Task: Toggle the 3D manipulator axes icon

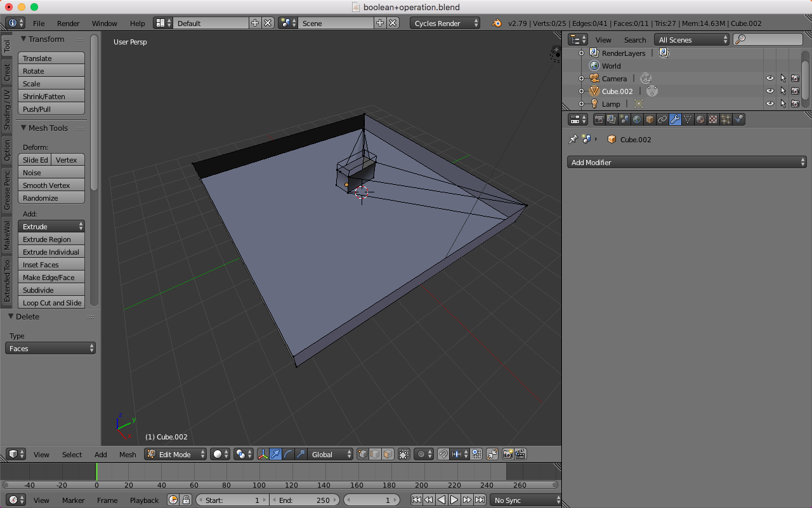Action: coord(263,454)
